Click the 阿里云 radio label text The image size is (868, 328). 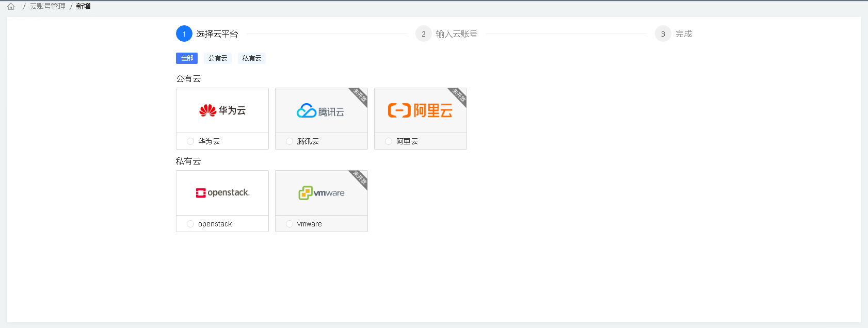coord(407,141)
